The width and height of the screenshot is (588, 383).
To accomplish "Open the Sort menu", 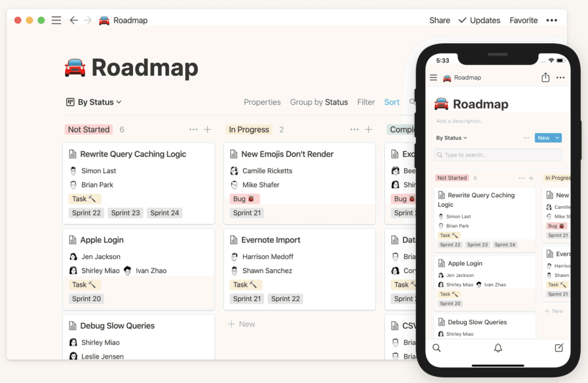I will [x=392, y=102].
